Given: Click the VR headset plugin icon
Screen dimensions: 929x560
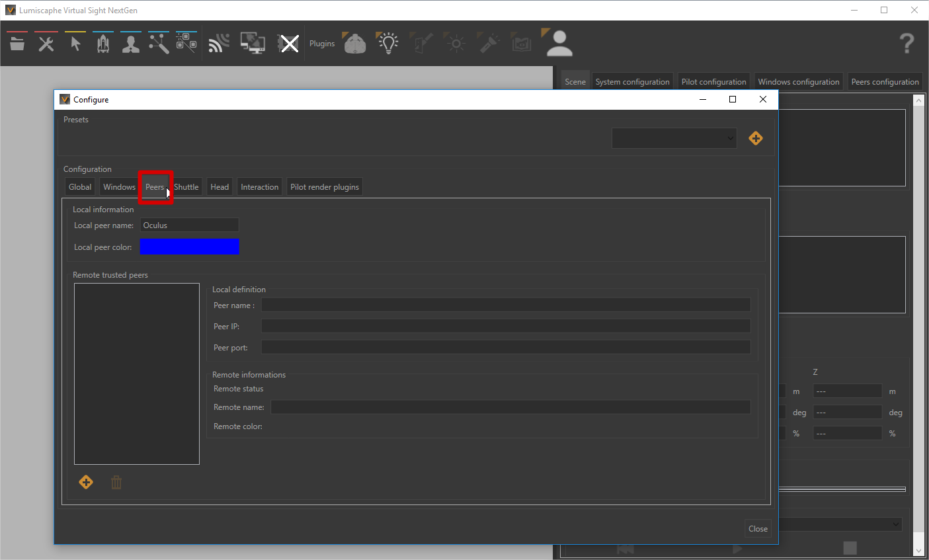Looking at the screenshot, I should [355, 44].
